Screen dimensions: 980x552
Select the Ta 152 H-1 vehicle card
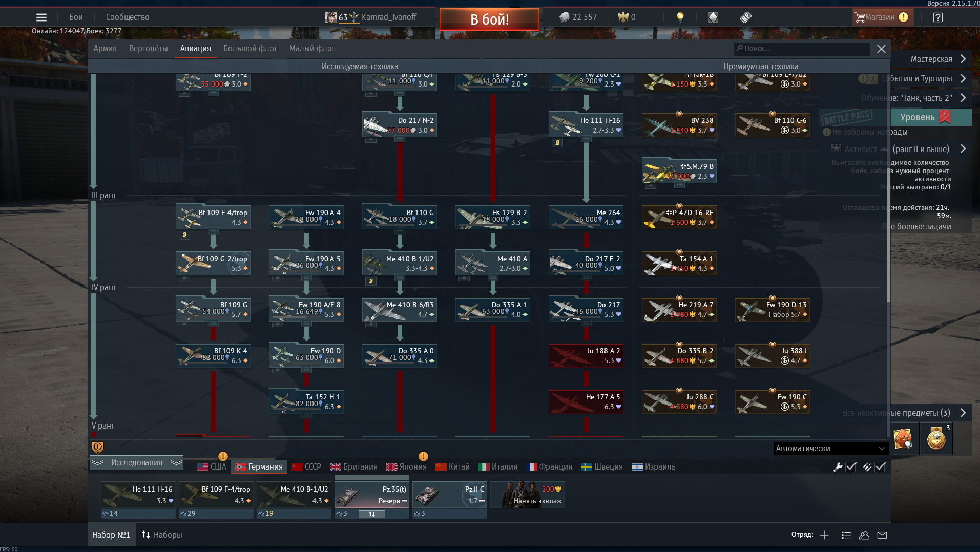pyautogui.click(x=306, y=402)
